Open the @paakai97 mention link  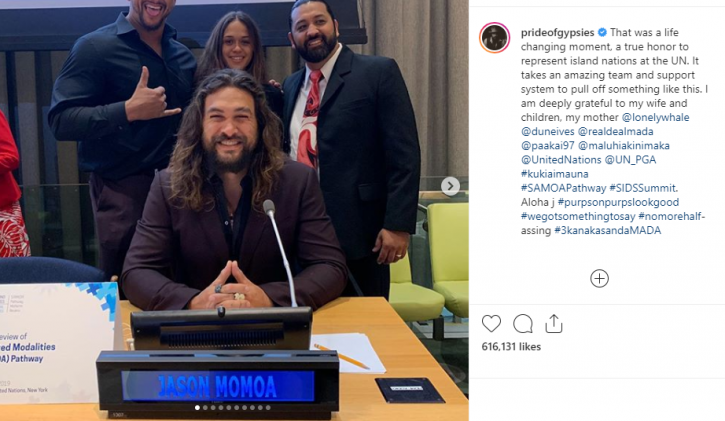547,146
